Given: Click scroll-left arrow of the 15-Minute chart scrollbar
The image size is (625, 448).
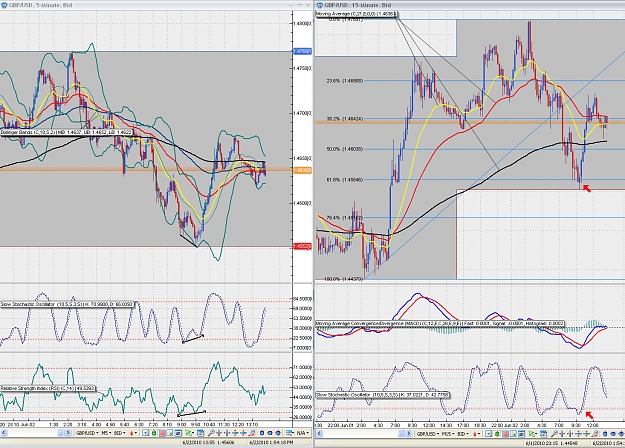Looking at the screenshot, I should [x=319, y=434].
